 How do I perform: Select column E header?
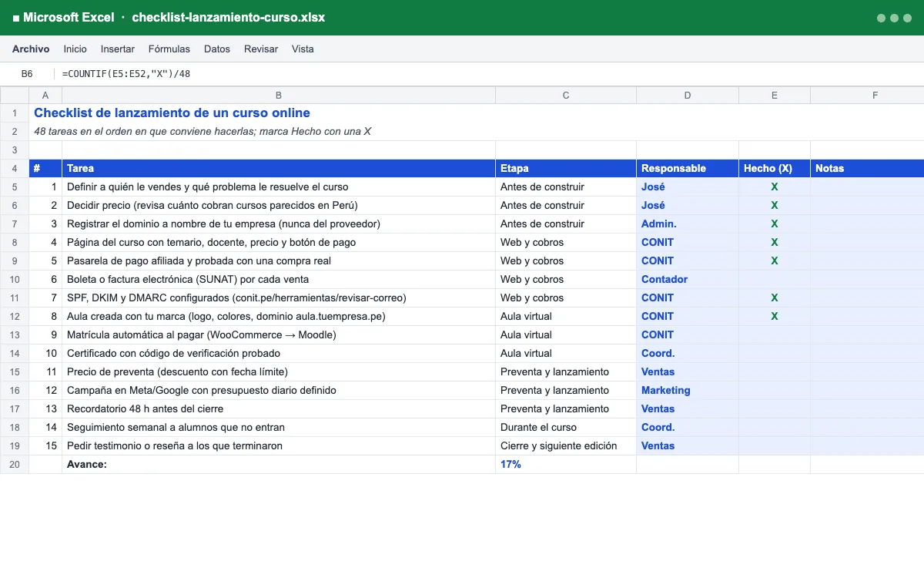coord(775,96)
